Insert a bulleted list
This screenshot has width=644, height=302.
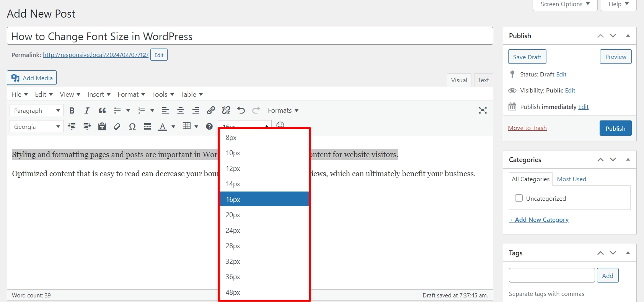click(x=117, y=110)
